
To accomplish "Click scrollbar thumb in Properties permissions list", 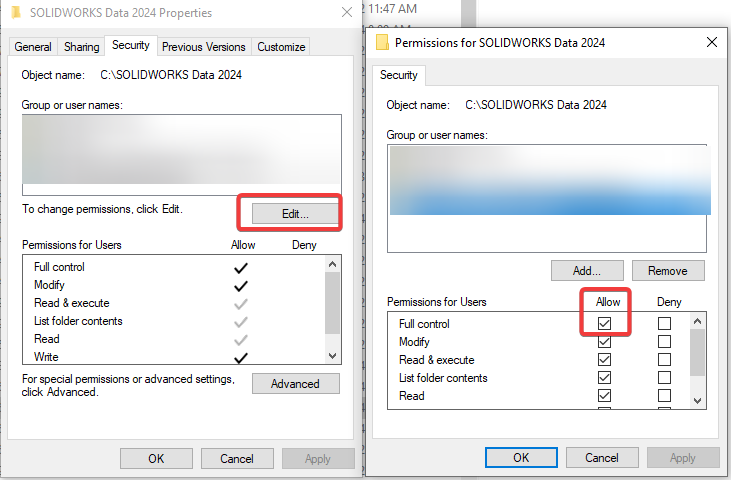I will (332, 303).
